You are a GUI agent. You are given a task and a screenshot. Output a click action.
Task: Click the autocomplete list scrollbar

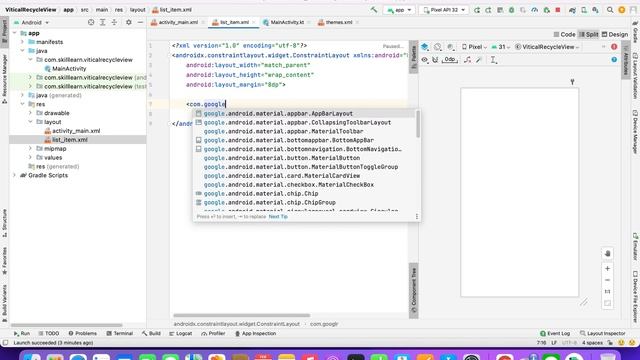click(418, 124)
